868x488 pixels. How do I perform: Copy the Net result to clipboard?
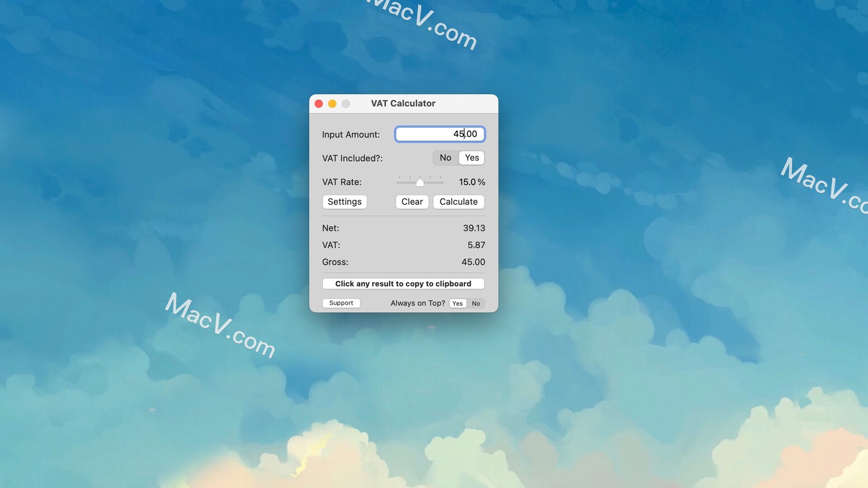(x=473, y=228)
